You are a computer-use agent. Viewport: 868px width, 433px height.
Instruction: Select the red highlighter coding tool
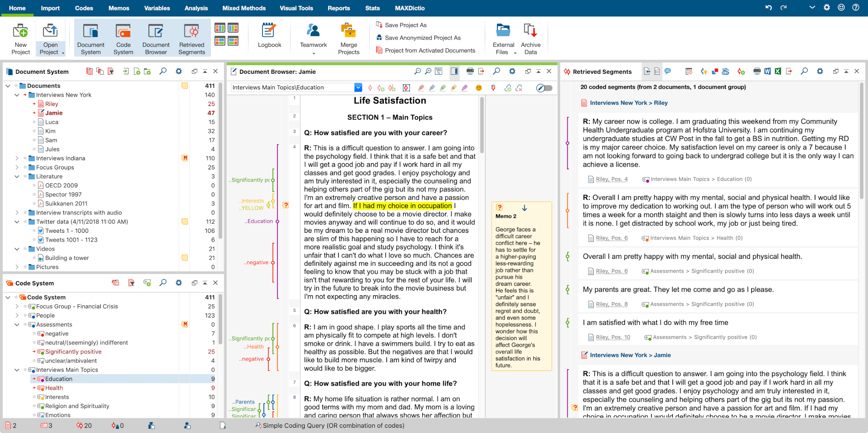click(421, 88)
